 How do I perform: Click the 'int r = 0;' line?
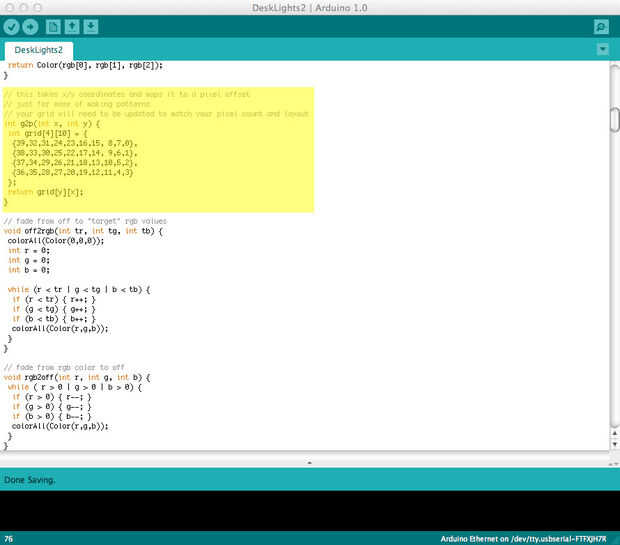point(29,251)
